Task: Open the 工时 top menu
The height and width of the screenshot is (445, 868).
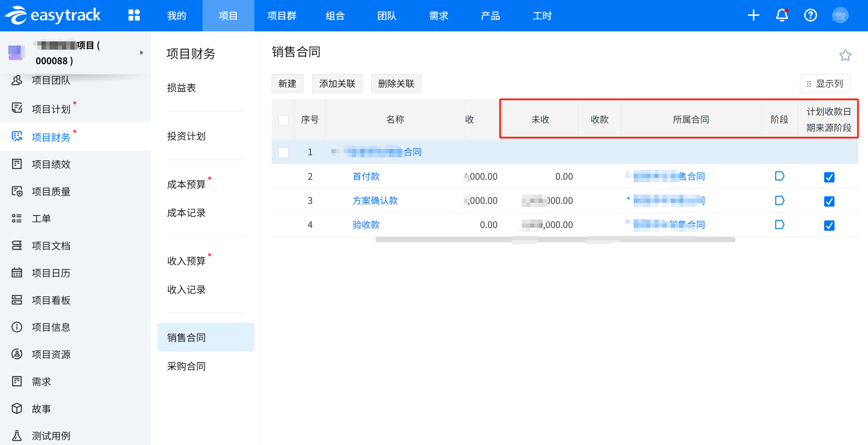Action: [x=542, y=16]
